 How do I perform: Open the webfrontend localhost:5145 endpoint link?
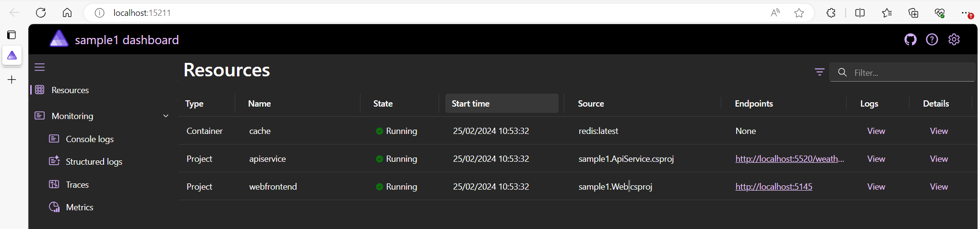coord(774,187)
